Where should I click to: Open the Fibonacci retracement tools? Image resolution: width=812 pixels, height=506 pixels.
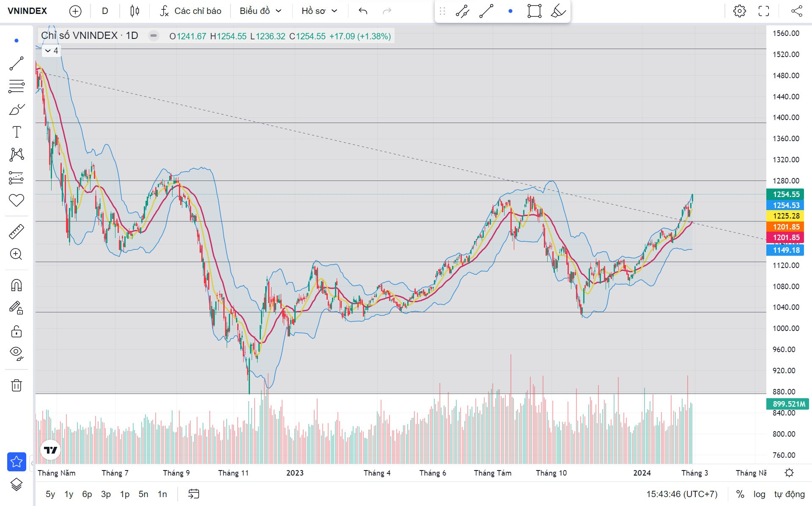coord(16,87)
